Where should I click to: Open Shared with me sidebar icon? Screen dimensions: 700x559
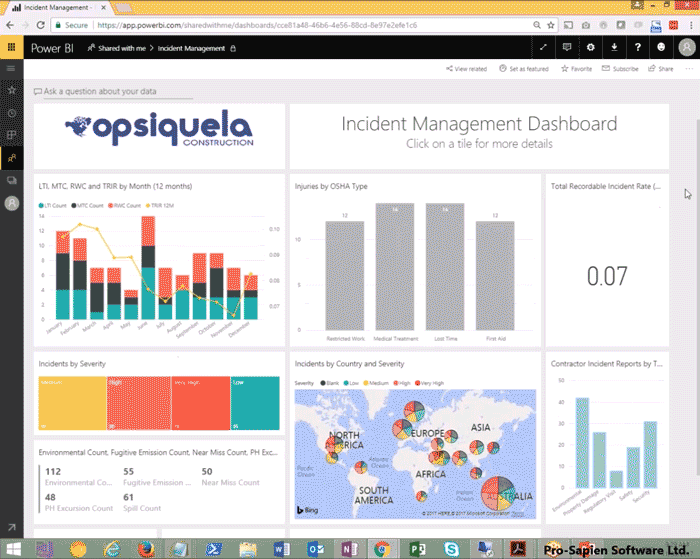(12, 158)
